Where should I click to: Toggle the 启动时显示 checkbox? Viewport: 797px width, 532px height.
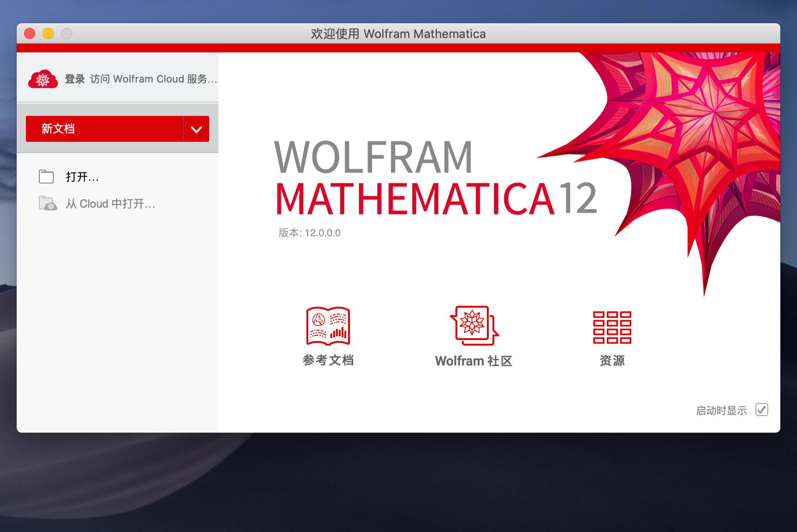[762, 410]
